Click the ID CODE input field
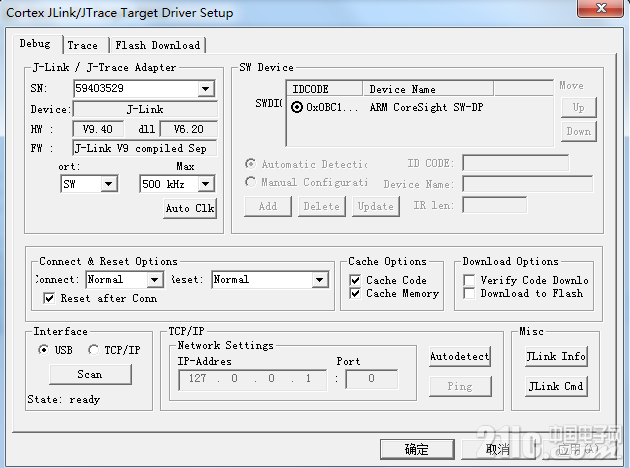Viewport: 630px width, 468px height. [515, 163]
